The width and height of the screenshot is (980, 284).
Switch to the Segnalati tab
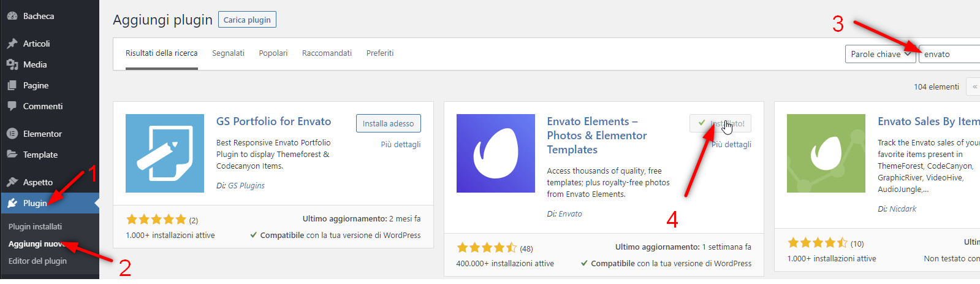pos(228,53)
